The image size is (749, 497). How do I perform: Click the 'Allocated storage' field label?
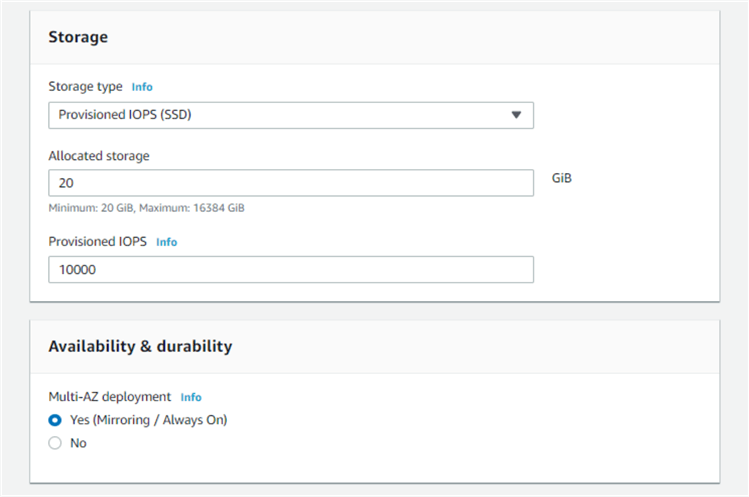click(99, 156)
